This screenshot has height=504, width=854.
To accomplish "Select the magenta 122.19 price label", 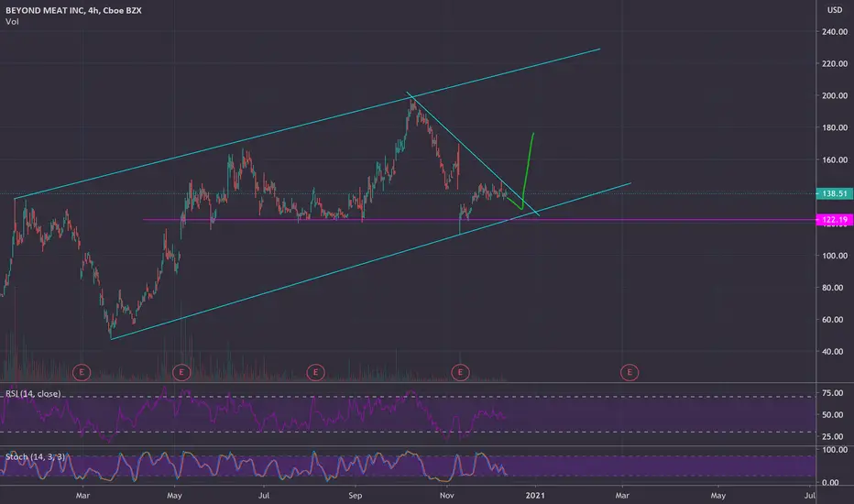I will (x=835, y=220).
